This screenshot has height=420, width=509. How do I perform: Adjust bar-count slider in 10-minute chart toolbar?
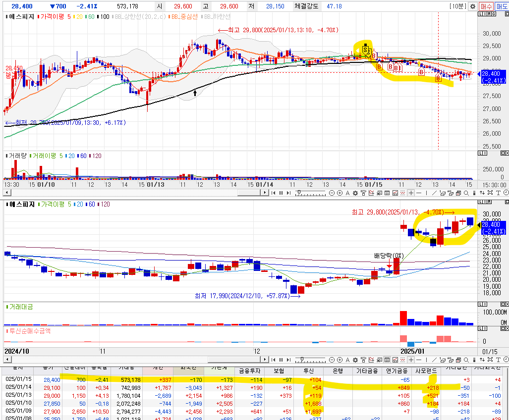(299, 192)
